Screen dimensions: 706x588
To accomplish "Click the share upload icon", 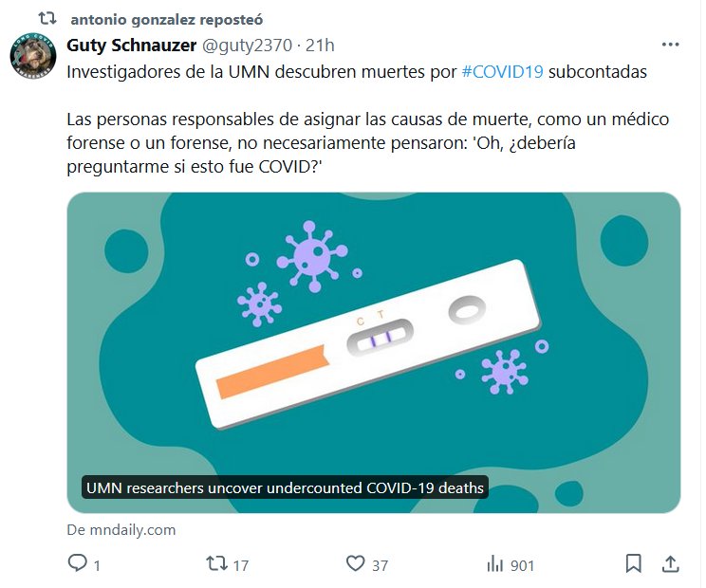I will click(x=671, y=563).
